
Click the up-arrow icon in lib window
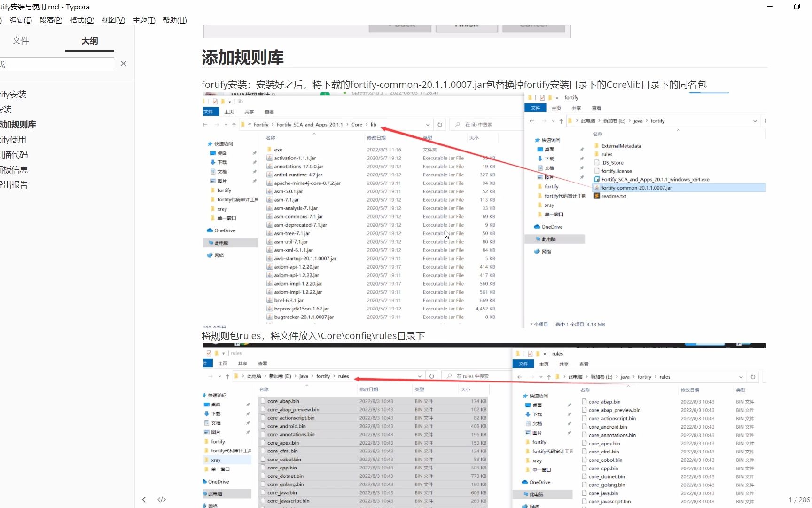(x=234, y=125)
